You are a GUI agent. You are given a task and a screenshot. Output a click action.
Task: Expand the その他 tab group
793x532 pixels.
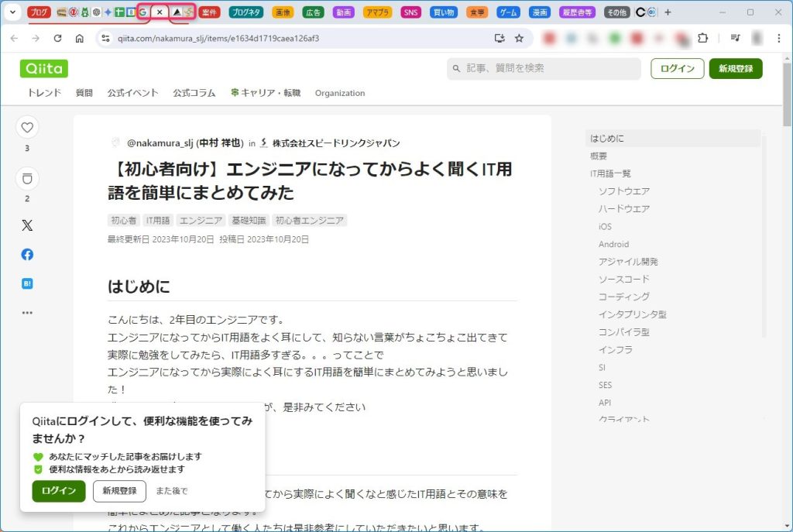(x=616, y=12)
